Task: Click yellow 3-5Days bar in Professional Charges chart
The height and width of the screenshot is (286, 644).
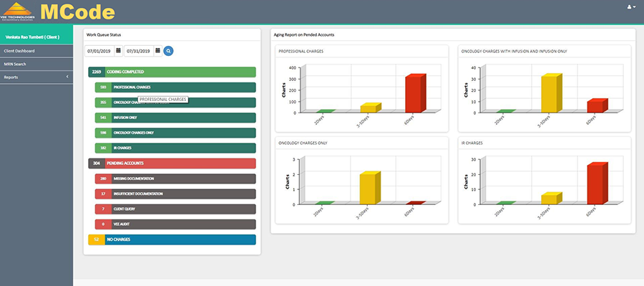Action: pyautogui.click(x=371, y=108)
